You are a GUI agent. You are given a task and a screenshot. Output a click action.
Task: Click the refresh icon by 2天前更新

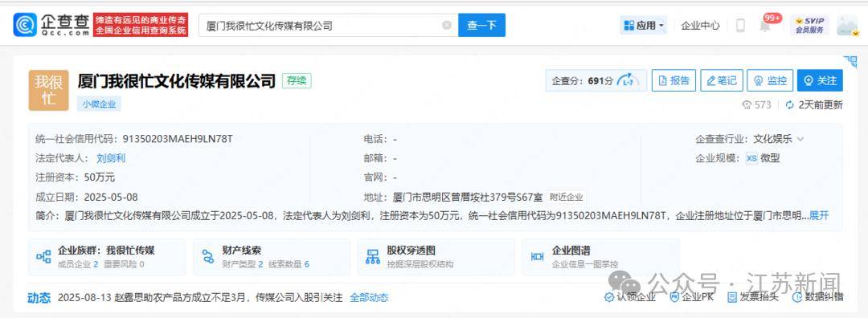(789, 105)
